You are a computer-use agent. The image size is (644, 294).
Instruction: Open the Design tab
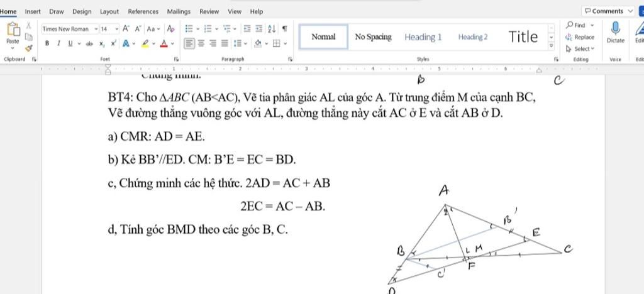tap(82, 11)
